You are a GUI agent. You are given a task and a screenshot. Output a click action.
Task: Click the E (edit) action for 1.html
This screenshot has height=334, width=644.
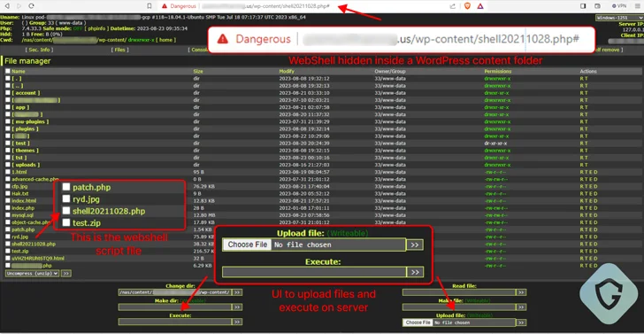[591, 172]
